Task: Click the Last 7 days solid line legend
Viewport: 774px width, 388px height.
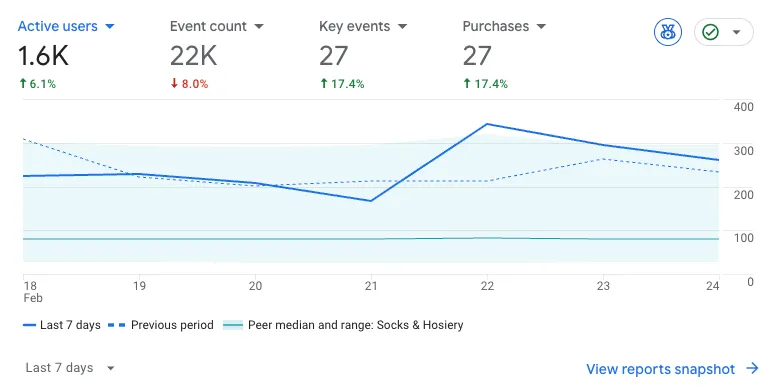Action: [x=62, y=325]
